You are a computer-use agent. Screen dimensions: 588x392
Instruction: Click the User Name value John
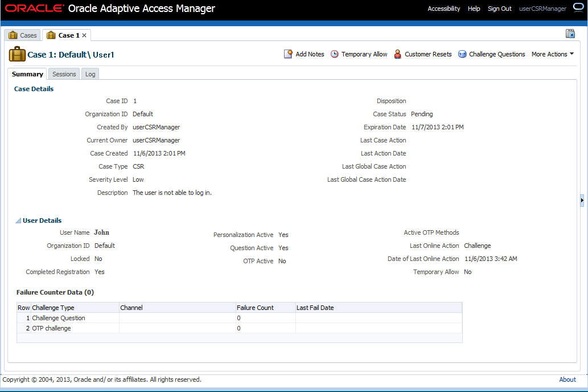101,232
